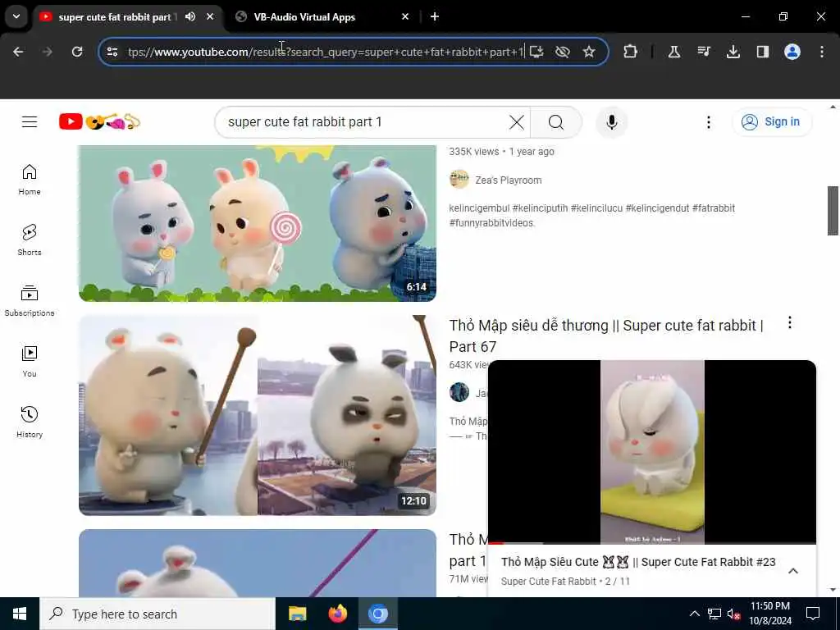
Task: Close the VB-Audio Virtual Apps tab
Action: (405, 16)
